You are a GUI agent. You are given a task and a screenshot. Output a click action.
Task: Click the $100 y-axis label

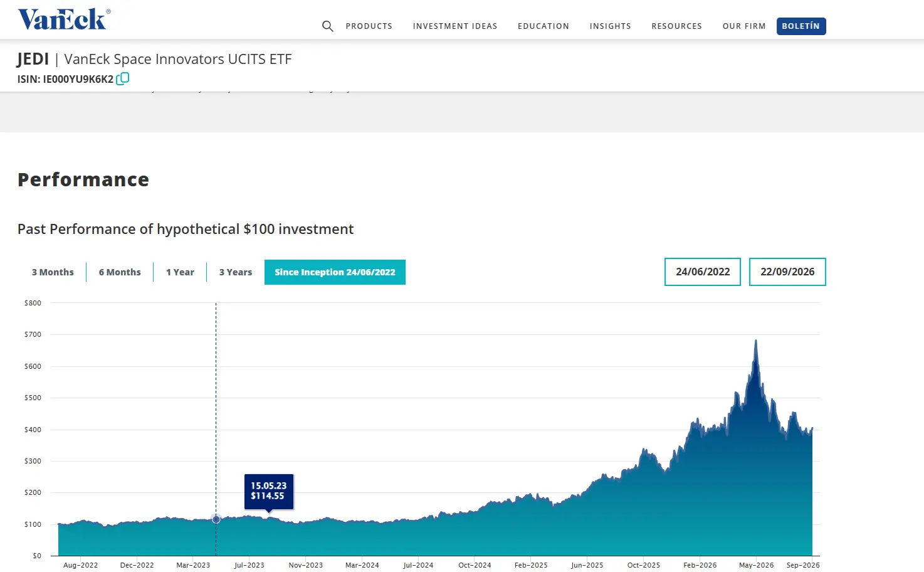(33, 524)
